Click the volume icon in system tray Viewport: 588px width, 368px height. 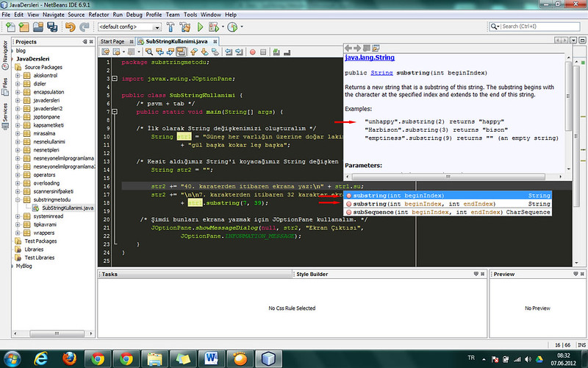[x=528, y=359]
